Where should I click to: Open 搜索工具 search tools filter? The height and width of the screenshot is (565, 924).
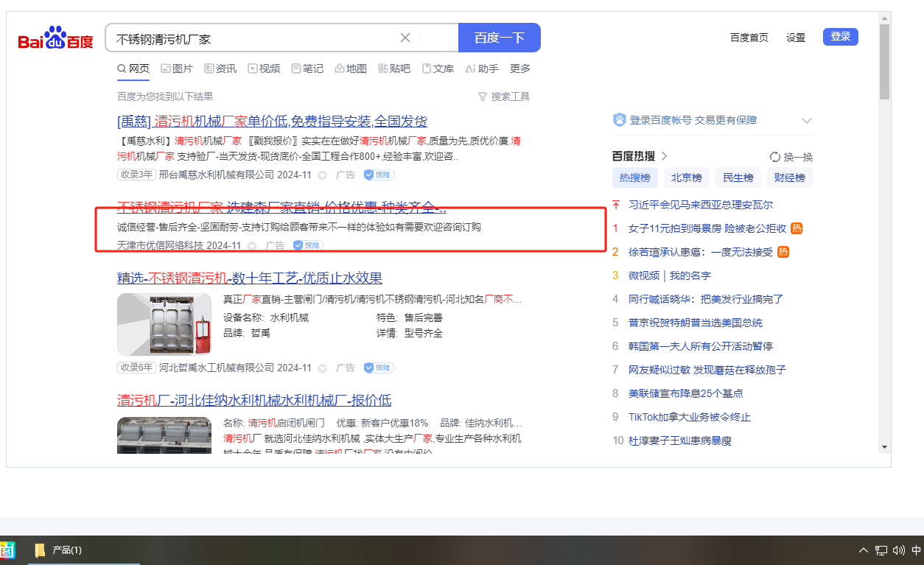click(504, 96)
